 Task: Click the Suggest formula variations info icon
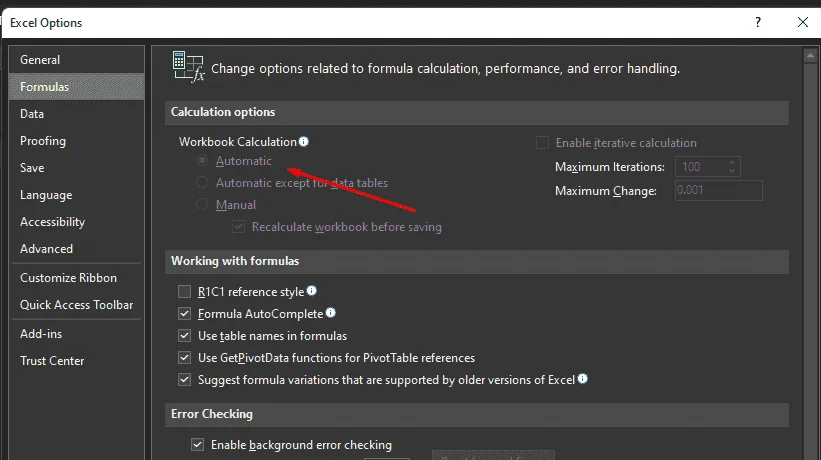pos(583,378)
